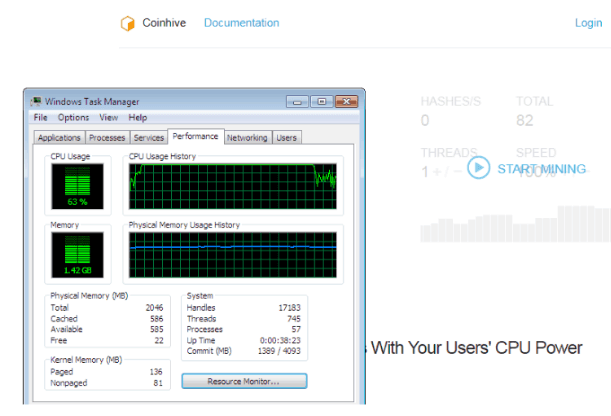Click the CPU Usage History graph
Image resolution: width=611 pixels, height=416 pixels.
(x=233, y=186)
